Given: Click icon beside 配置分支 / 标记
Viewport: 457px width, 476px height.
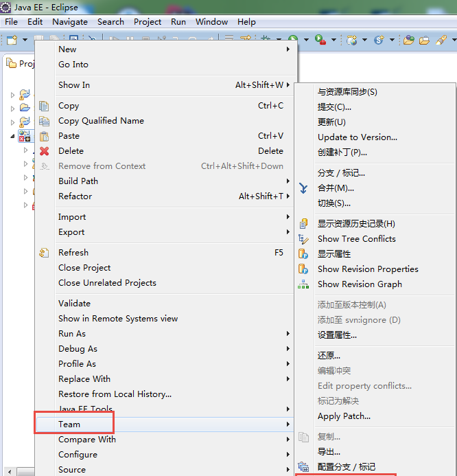Looking at the screenshot, I should point(303,466).
